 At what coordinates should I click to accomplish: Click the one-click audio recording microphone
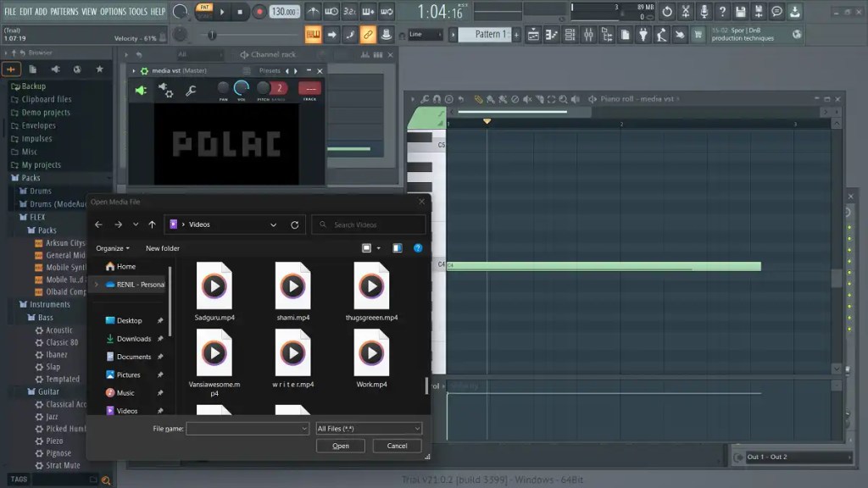tap(704, 11)
